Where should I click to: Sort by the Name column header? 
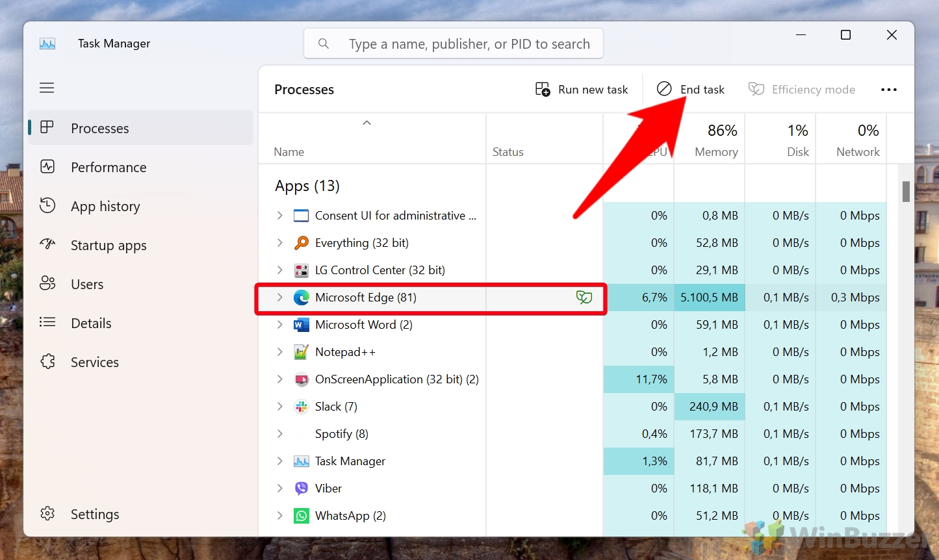coord(372,139)
